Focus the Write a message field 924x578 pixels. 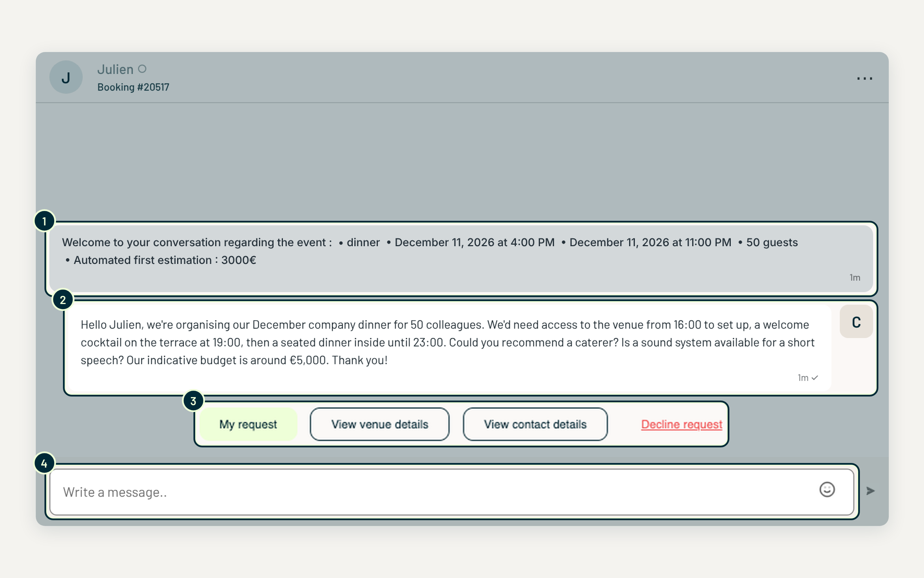452,492
